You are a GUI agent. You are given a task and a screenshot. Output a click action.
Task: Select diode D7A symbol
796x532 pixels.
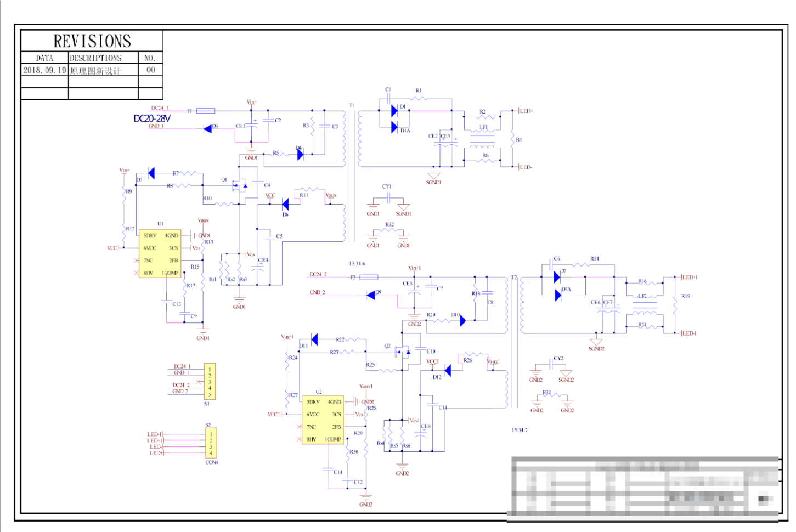(558, 296)
